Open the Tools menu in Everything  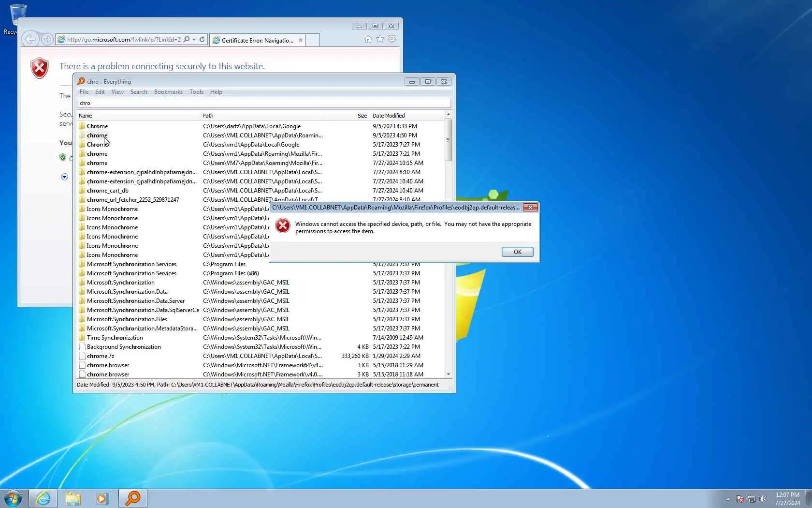(x=196, y=92)
